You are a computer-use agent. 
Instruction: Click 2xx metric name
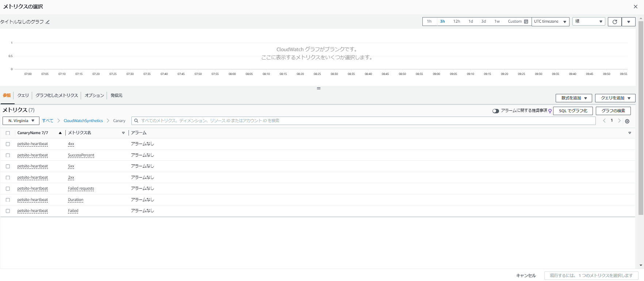(71, 178)
